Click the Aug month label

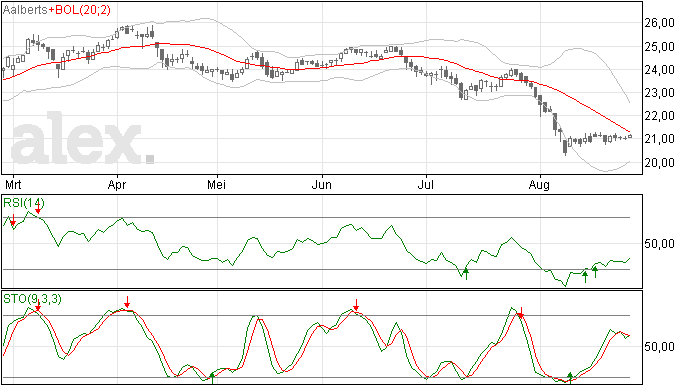(x=540, y=185)
